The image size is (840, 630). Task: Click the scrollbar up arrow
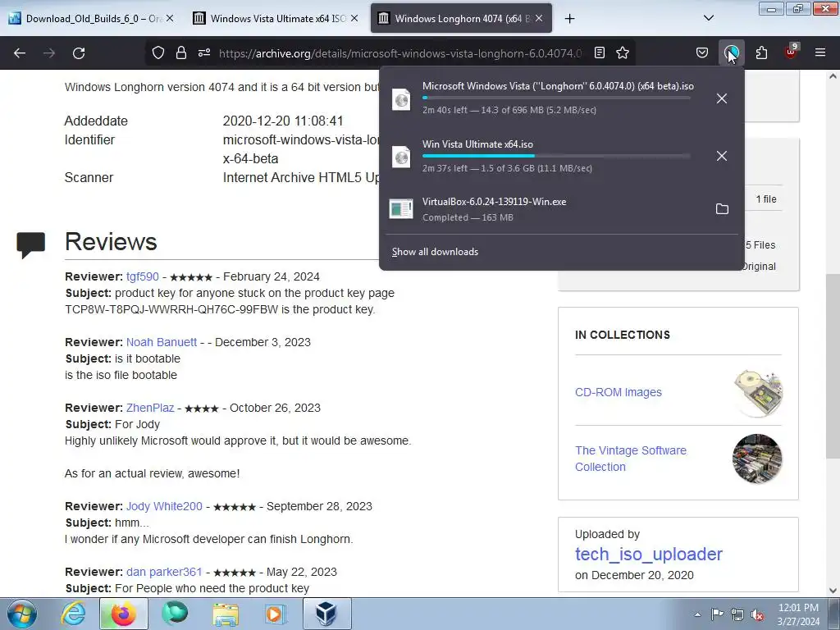click(832, 76)
